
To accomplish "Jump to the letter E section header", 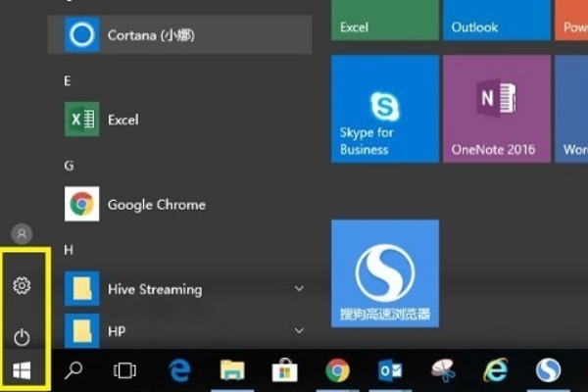I will [68, 80].
